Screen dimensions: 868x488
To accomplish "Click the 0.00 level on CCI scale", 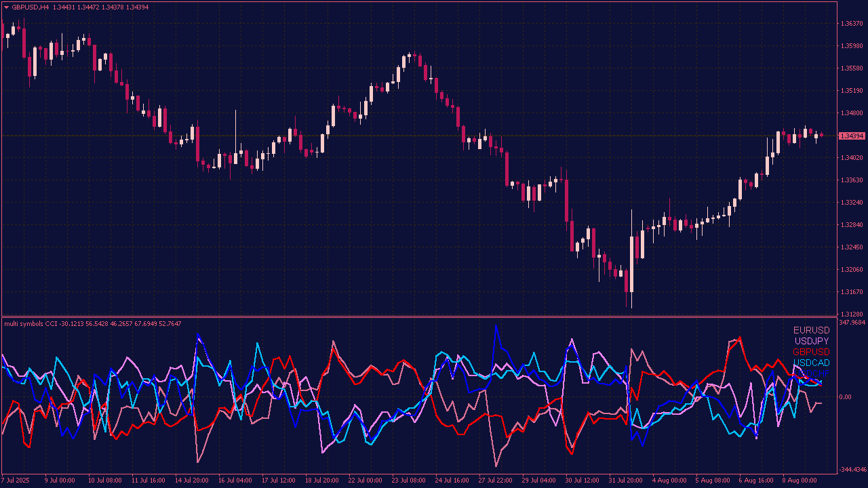I will coord(846,397).
